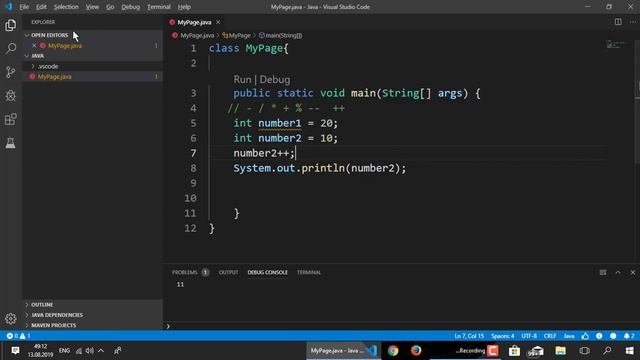Screen dimensions: 640x360
Task: Open the Terminal menu
Action: point(159,7)
